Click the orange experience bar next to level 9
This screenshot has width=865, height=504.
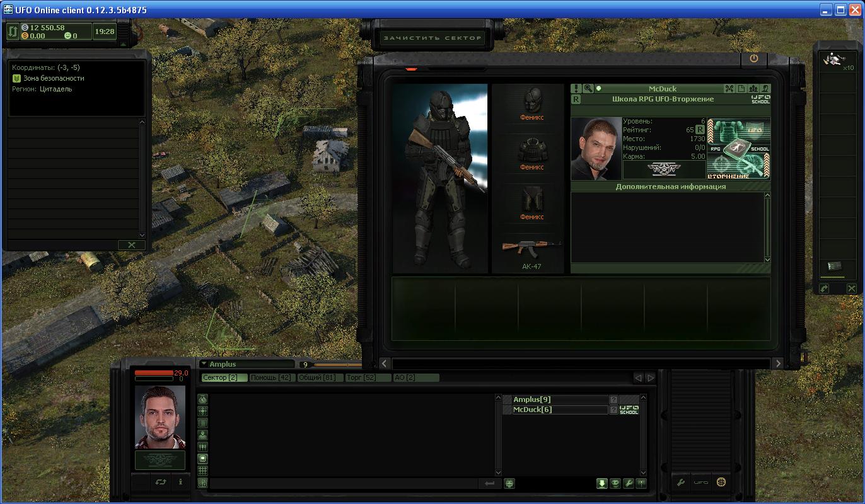(337, 364)
